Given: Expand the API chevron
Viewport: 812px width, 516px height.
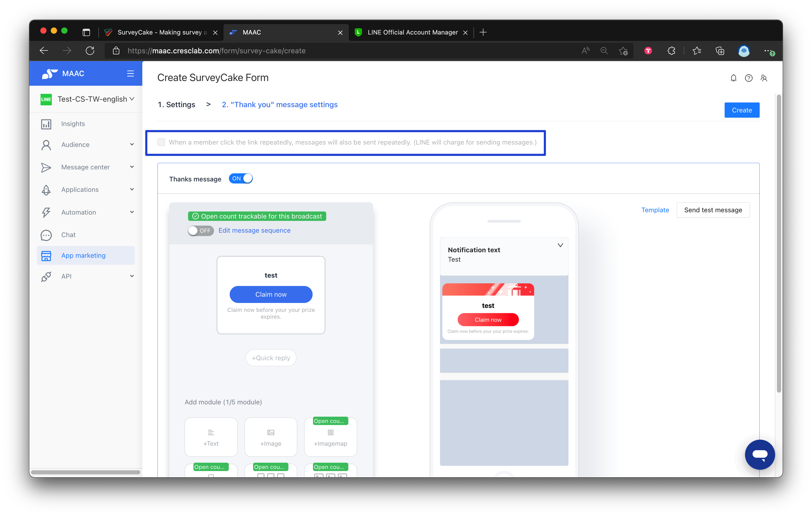Looking at the screenshot, I should (132, 276).
